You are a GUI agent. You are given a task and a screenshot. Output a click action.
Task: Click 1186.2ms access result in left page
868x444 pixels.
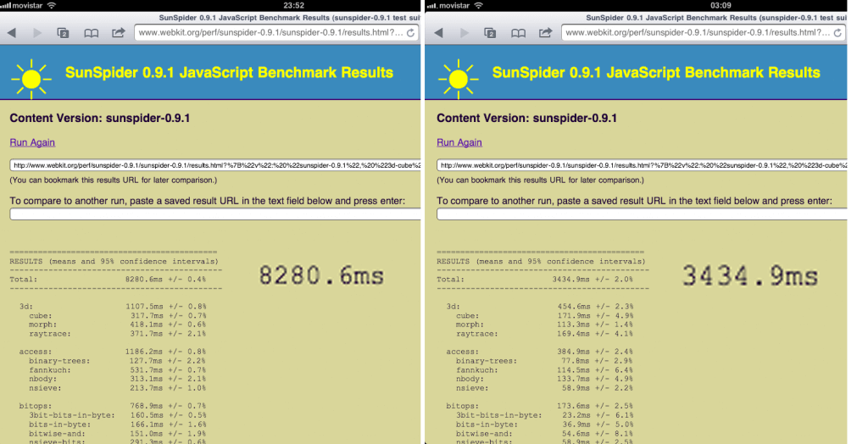pyautogui.click(x=144, y=352)
